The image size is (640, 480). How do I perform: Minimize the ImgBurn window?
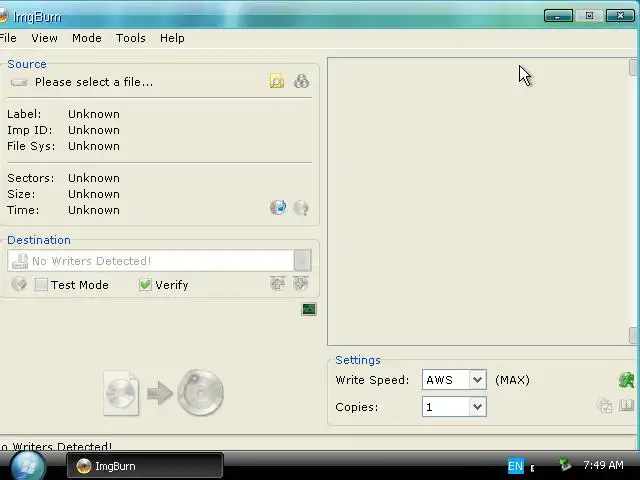[558, 16]
